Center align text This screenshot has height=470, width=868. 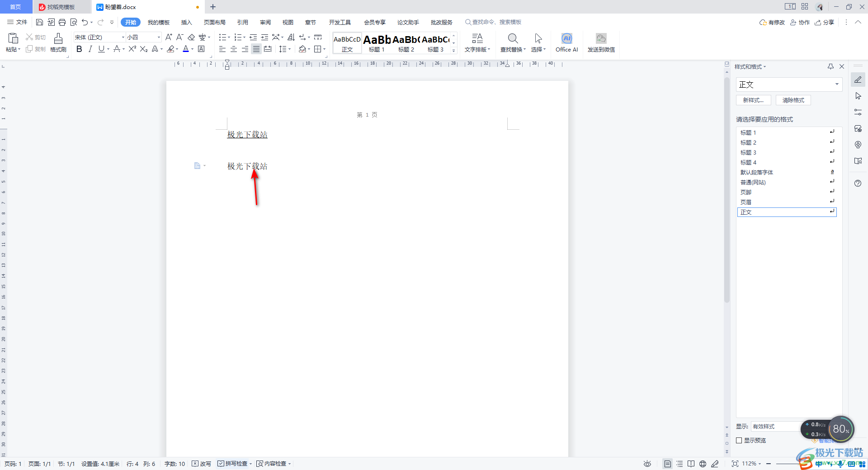pos(234,49)
